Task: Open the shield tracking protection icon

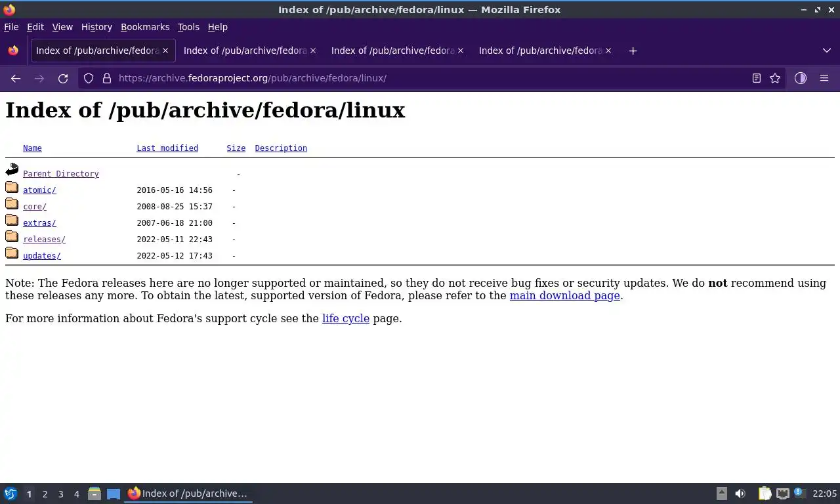Action: tap(89, 78)
